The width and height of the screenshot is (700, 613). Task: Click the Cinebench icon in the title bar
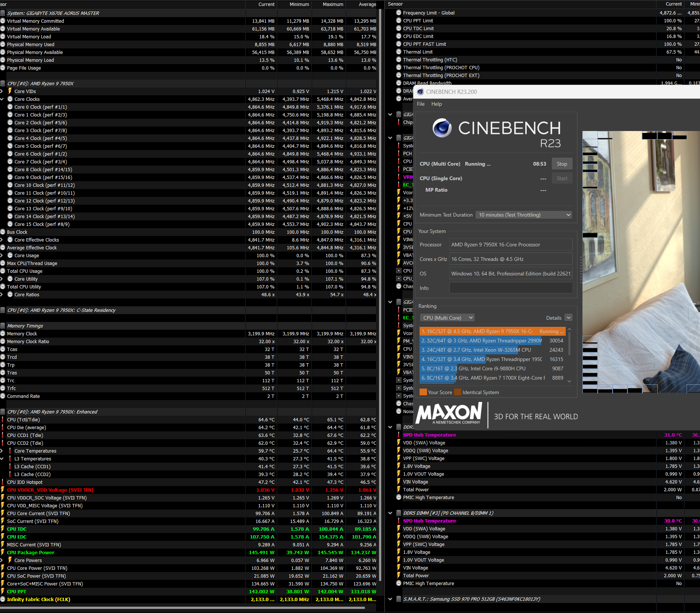pyautogui.click(x=420, y=92)
